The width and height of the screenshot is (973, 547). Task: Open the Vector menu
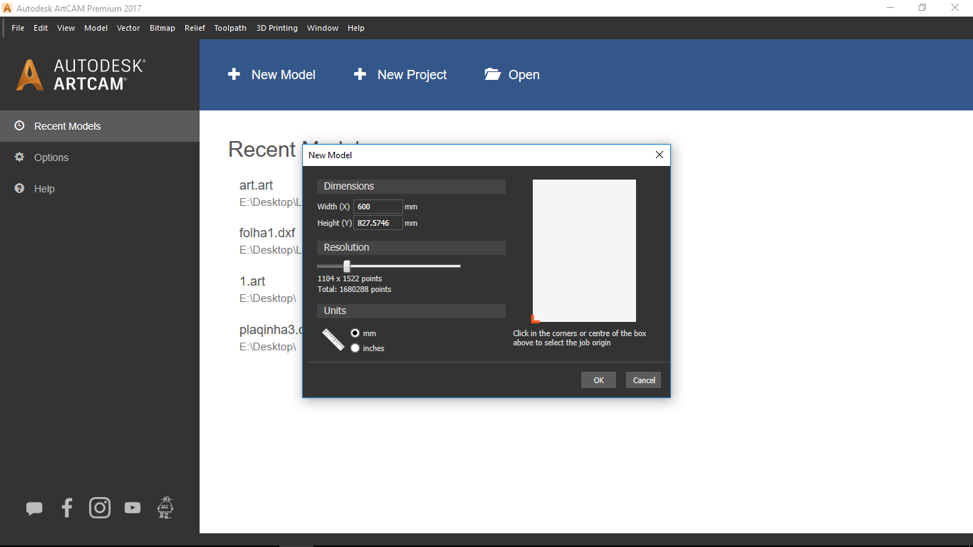(x=128, y=28)
